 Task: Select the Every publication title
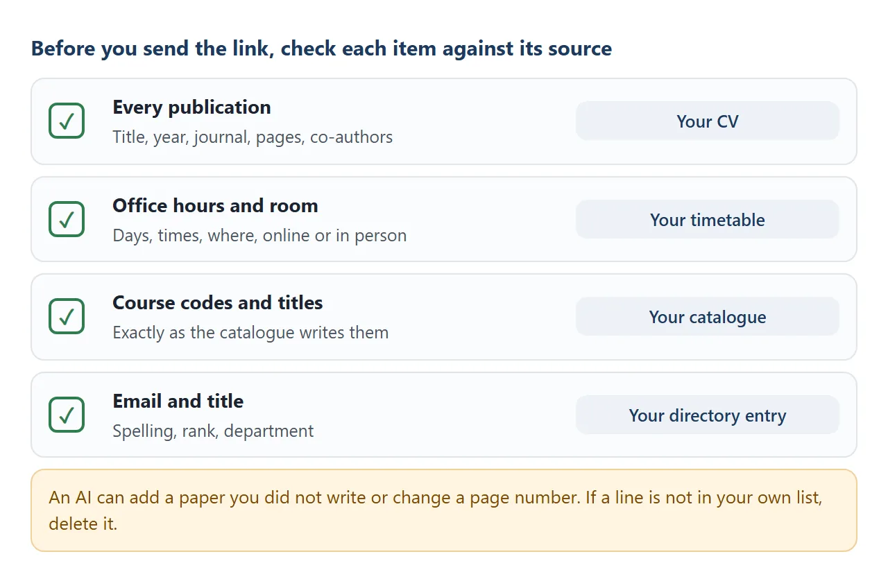191,107
